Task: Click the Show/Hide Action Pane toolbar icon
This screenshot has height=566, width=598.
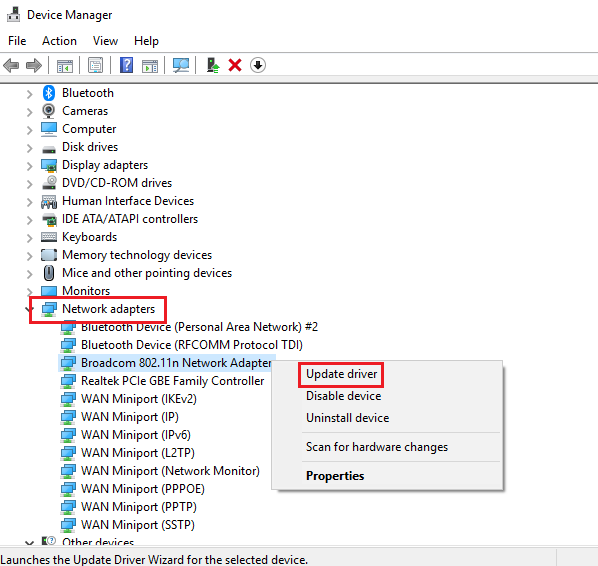Action: coord(150,66)
